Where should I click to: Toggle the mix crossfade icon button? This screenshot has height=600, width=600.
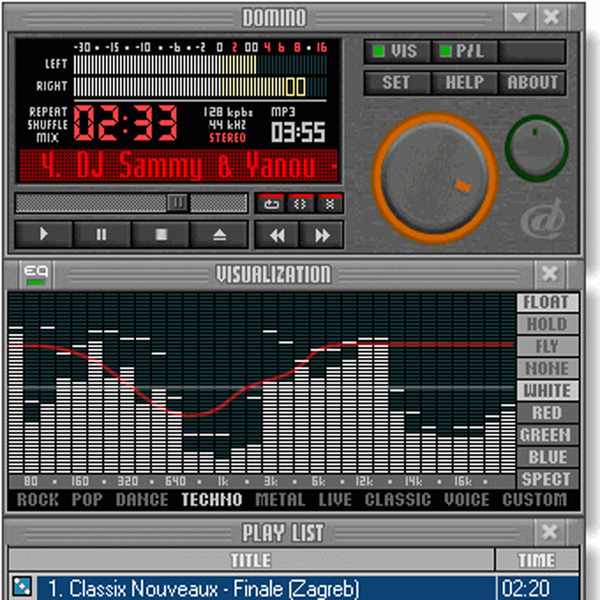click(x=329, y=203)
